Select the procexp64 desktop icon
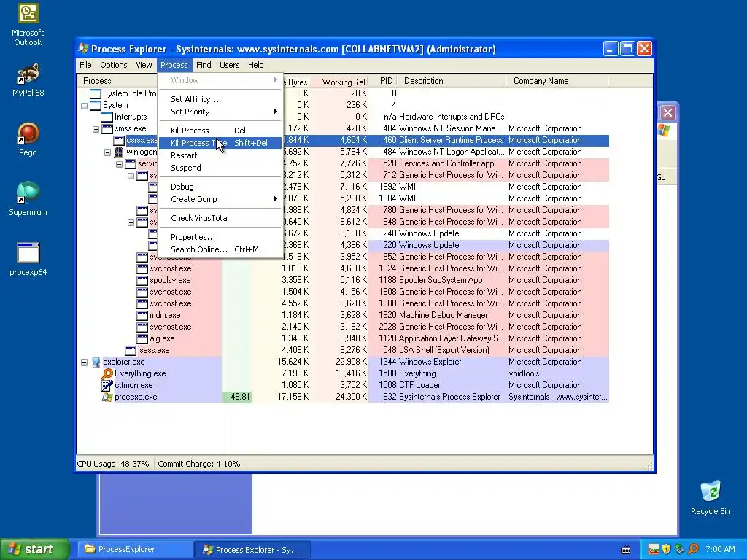Viewport: 747px width, 560px height. [x=28, y=259]
